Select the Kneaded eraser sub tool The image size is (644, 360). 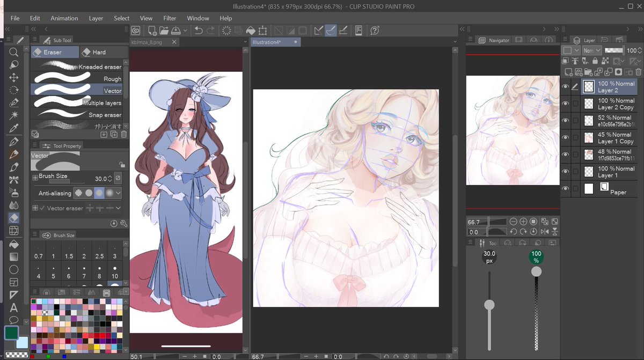click(x=77, y=67)
